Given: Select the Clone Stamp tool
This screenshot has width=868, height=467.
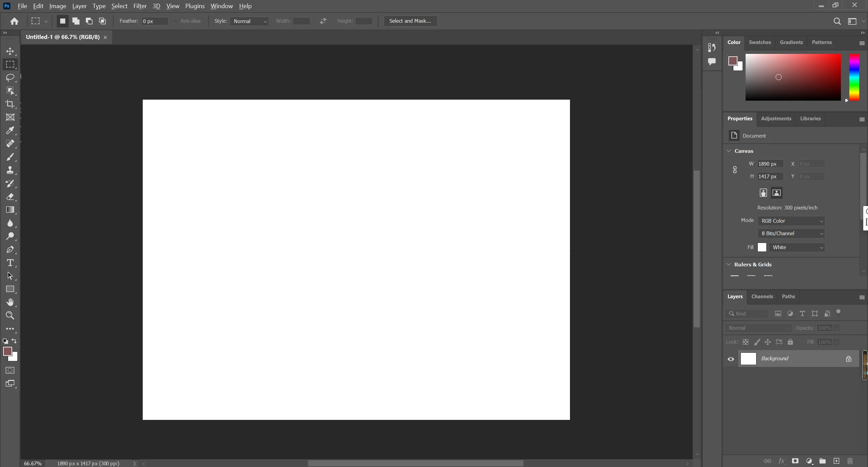Looking at the screenshot, I should [x=10, y=170].
